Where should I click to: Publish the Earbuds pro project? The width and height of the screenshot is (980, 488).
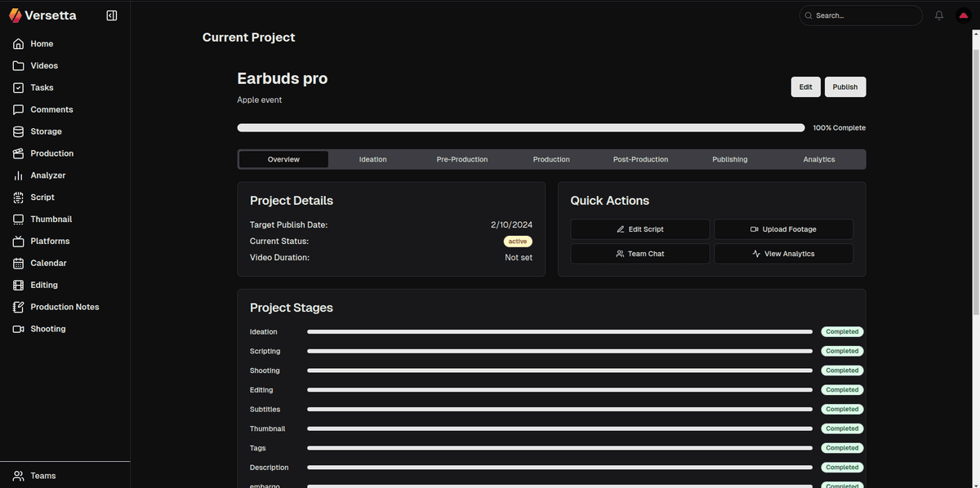[x=845, y=87]
